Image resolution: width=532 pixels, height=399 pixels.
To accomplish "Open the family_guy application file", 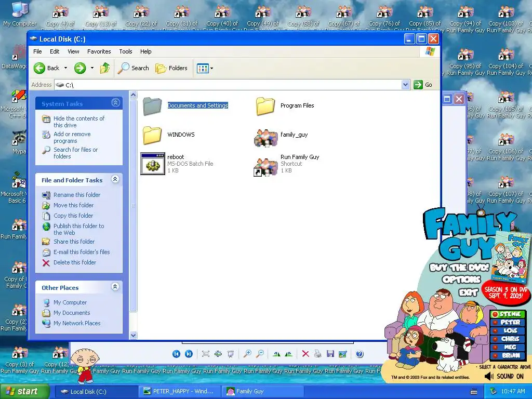I will tap(266, 138).
